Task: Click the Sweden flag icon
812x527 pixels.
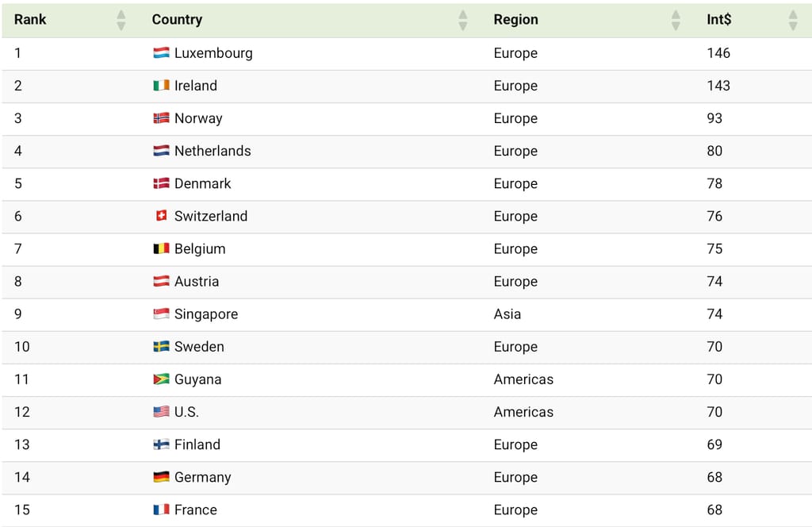Action: 160,347
